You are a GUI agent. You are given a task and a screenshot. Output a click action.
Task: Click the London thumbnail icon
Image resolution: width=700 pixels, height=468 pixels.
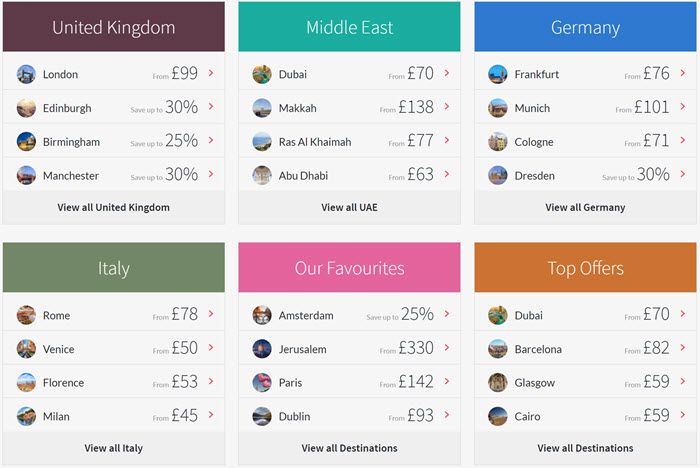[x=26, y=74]
